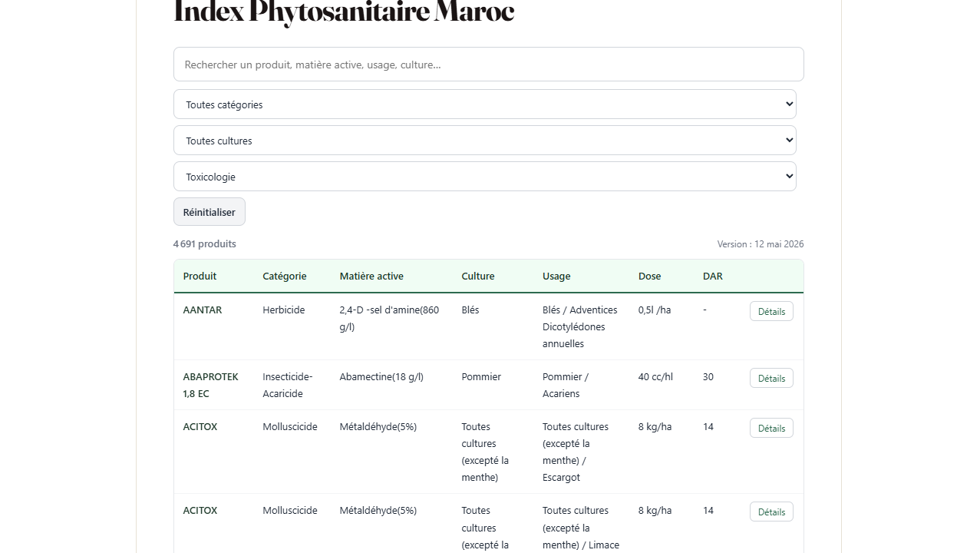The width and height of the screenshot is (980, 553).
Task: Open the Toutes catégories dropdown
Action: point(484,104)
